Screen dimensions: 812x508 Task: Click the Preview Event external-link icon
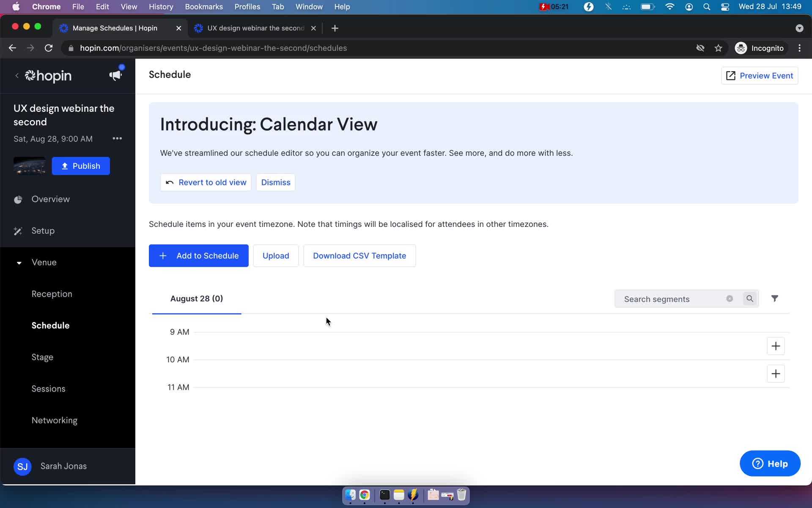[x=731, y=76]
